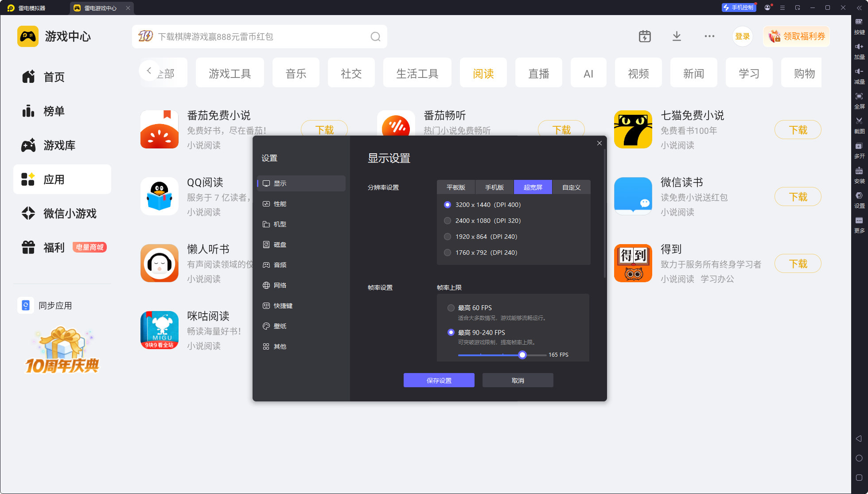Switch to the 手机版 resolution tab
Viewport: 868px width, 494px height.
click(x=494, y=187)
